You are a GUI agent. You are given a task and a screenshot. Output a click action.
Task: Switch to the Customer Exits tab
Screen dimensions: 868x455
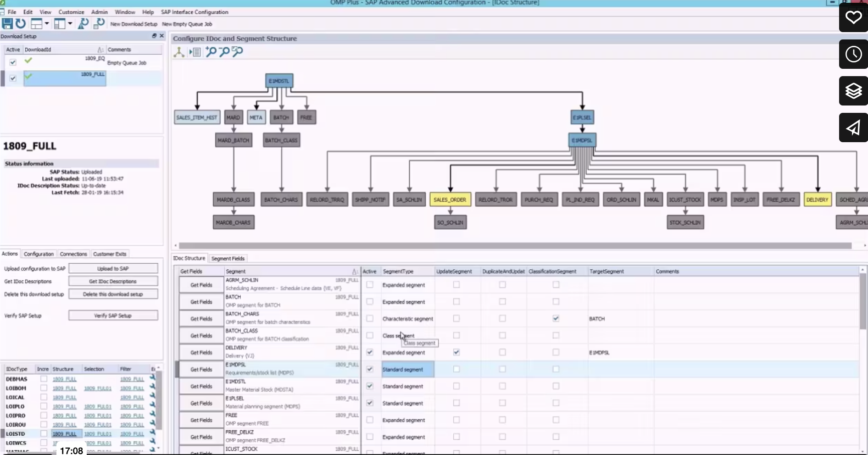coord(110,254)
